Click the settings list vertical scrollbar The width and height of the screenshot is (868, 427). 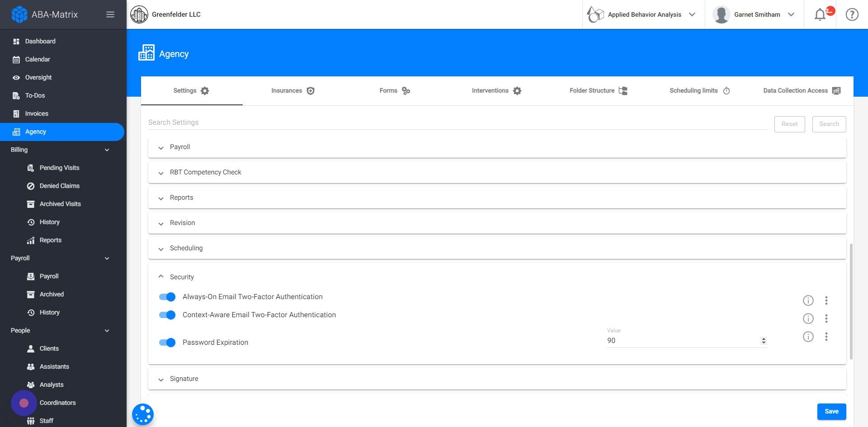coord(851,301)
